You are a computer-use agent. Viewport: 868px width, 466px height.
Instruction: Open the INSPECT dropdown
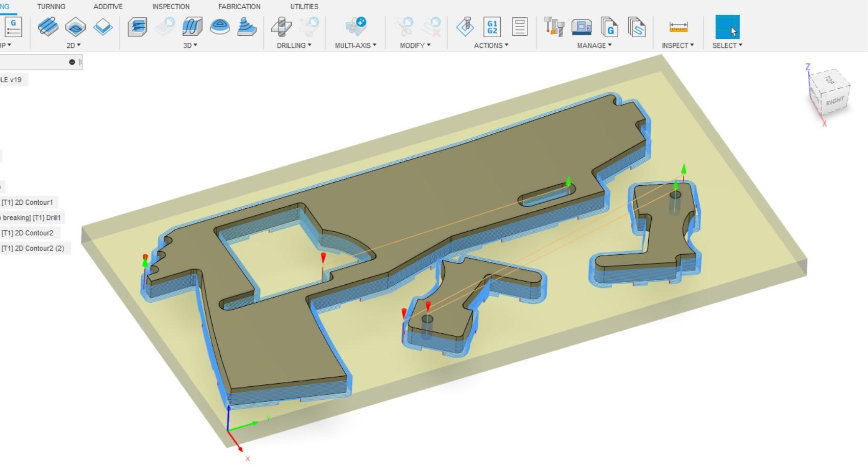click(678, 45)
